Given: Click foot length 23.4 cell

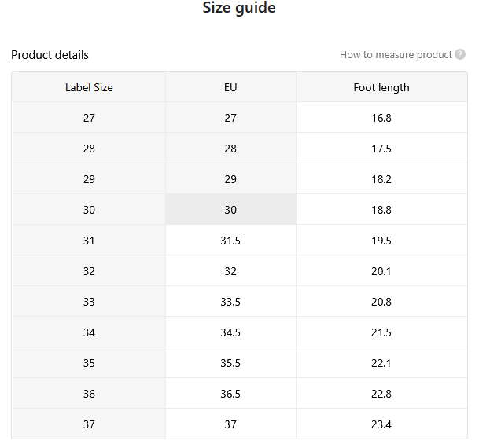Looking at the screenshot, I should tap(381, 424).
